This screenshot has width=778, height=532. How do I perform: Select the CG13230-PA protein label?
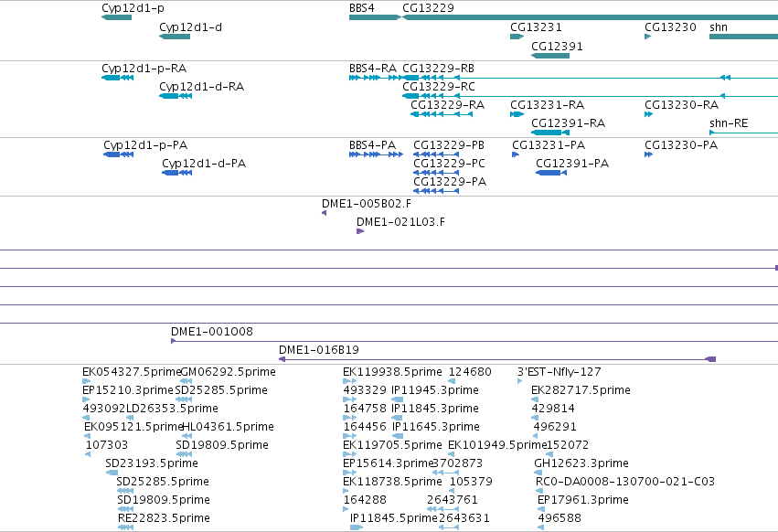tap(681, 145)
